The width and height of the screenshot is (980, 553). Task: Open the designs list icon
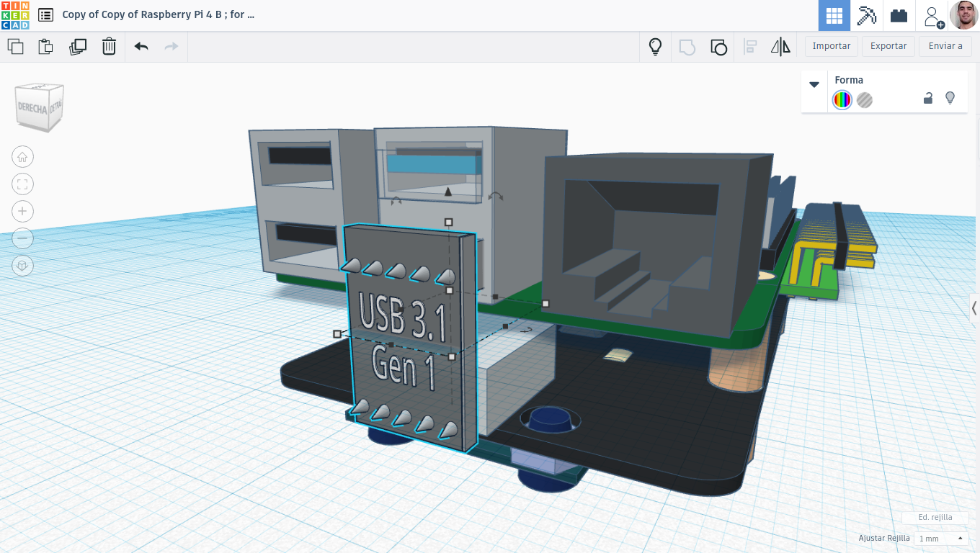[x=45, y=14]
